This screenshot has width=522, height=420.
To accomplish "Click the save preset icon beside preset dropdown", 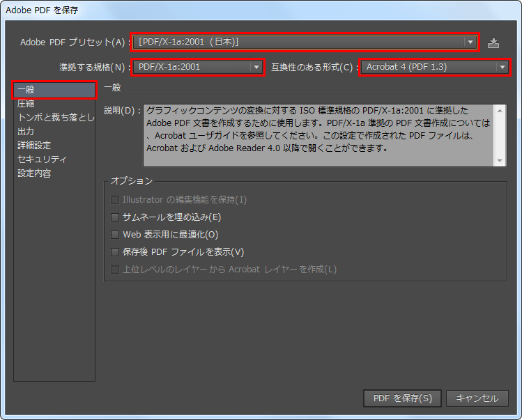I will 493,43.
